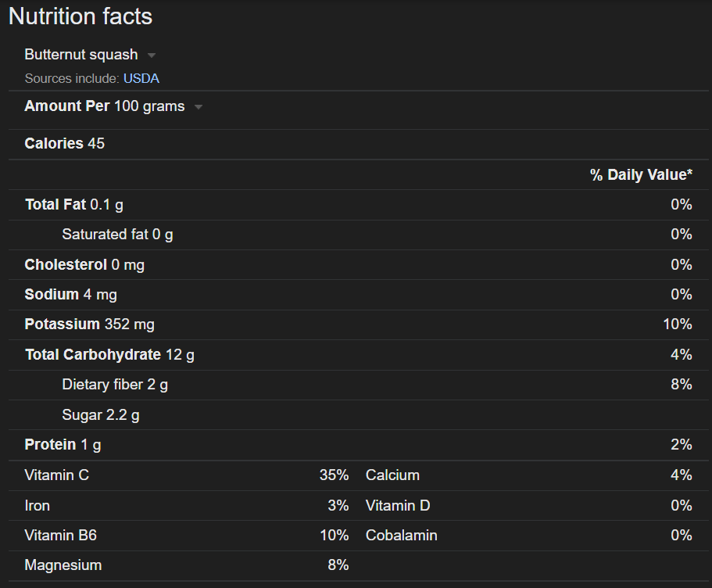
Task: Click the Vitamin C label
Action: 57,475
